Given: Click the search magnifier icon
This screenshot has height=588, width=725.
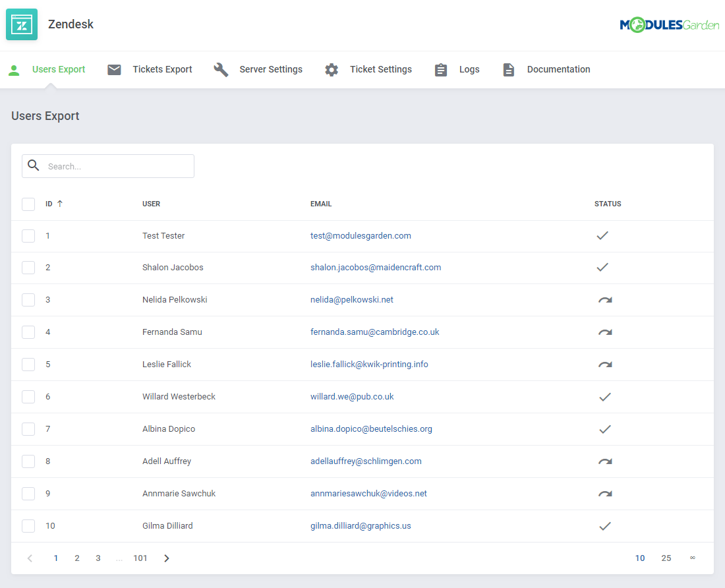Looking at the screenshot, I should pyautogui.click(x=33, y=165).
